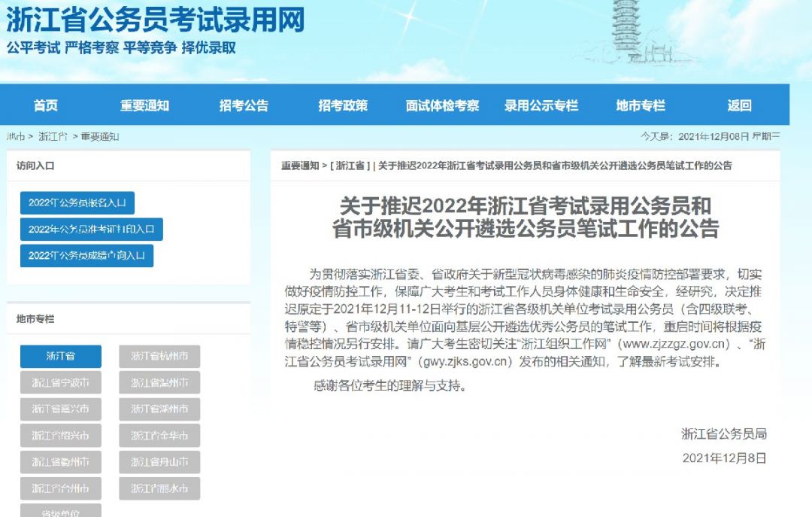Open the 招考政策 navigation tab
The image size is (812, 517).
click(343, 106)
